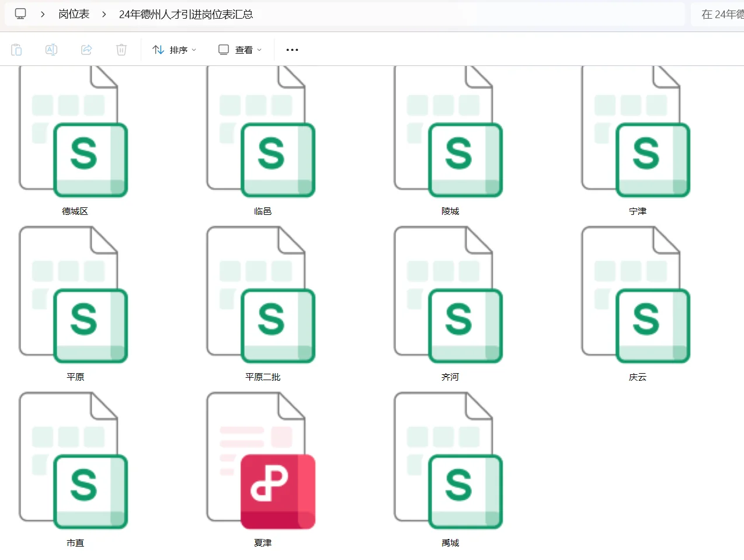Screen dimensions: 744x560
Task: Click the 平原 file name label
Action: tap(75, 377)
